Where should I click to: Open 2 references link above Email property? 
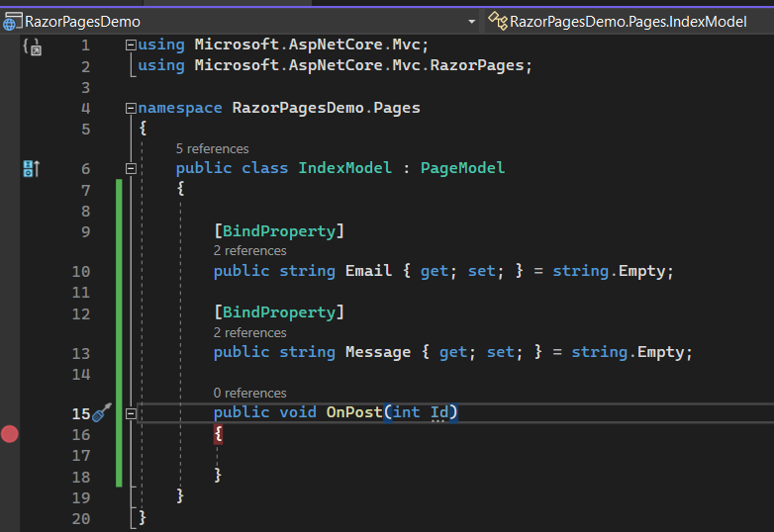[x=249, y=251]
